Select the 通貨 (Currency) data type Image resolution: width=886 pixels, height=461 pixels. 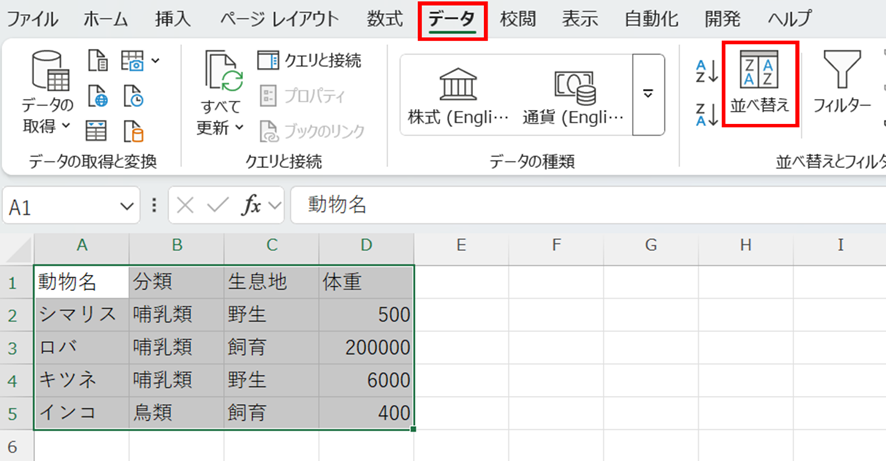pyautogui.click(x=573, y=96)
